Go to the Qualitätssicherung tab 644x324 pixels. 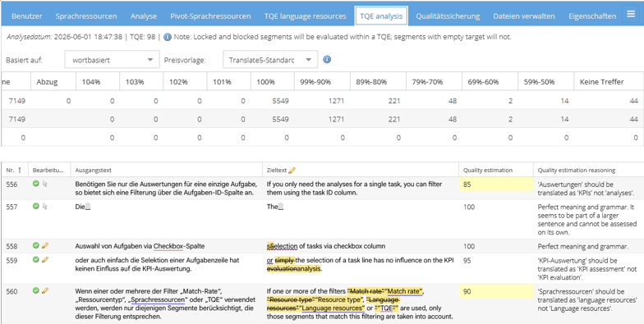point(448,16)
